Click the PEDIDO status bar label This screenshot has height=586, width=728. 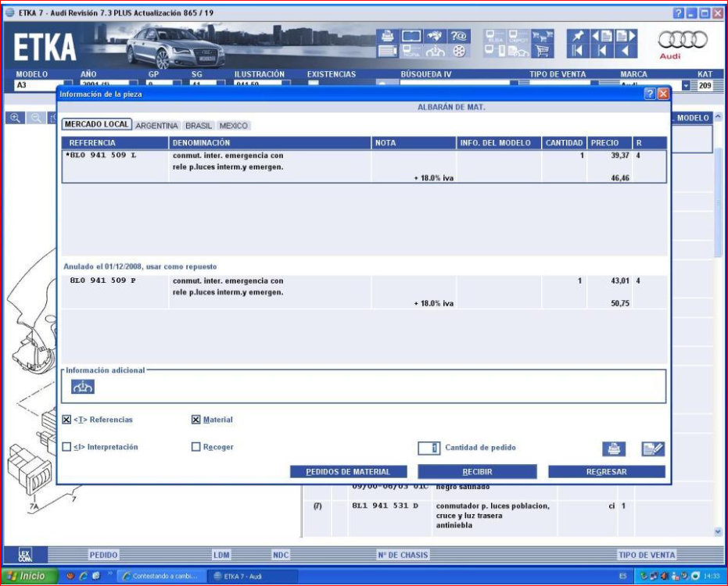(x=103, y=555)
